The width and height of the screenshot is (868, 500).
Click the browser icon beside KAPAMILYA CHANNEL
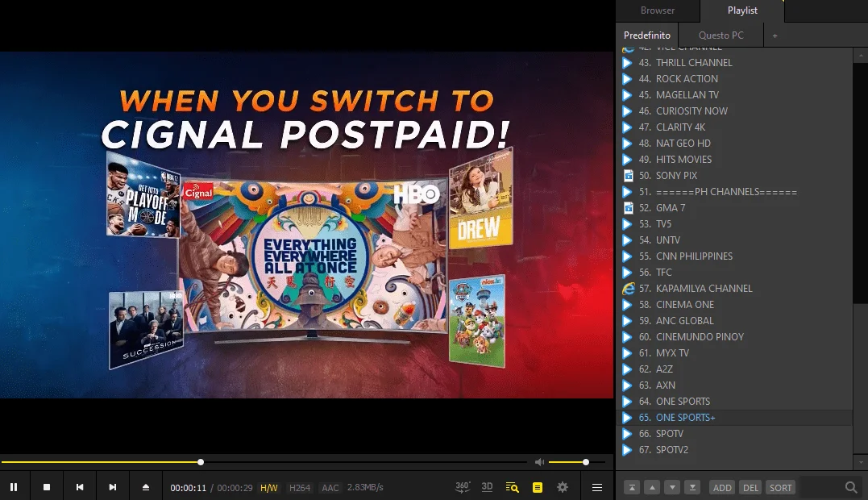[x=629, y=289]
